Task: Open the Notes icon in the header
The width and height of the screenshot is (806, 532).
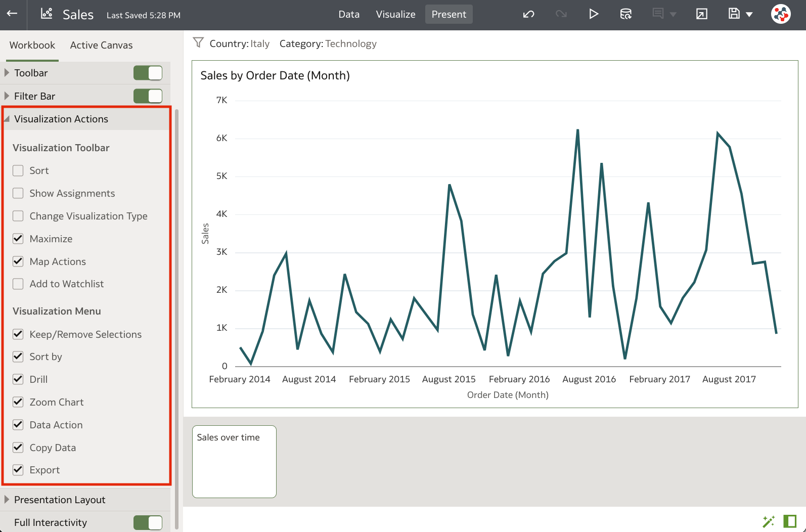Action: pyautogui.click(x=658, y=14)
